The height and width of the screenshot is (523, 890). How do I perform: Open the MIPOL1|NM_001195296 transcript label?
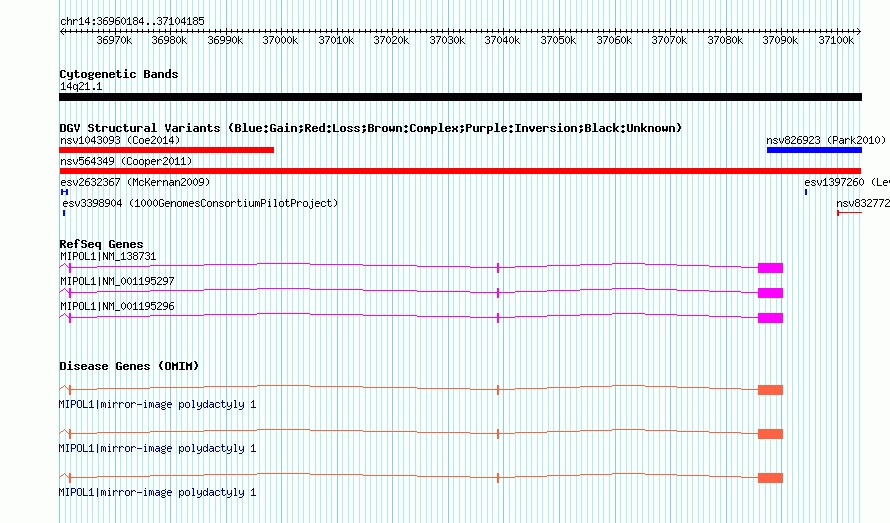click(117, 307)
